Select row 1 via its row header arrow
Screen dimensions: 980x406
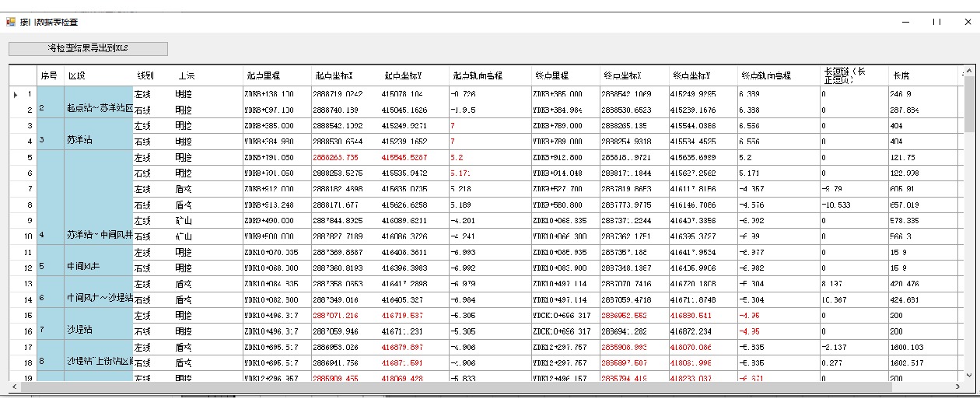coord(15,94)
